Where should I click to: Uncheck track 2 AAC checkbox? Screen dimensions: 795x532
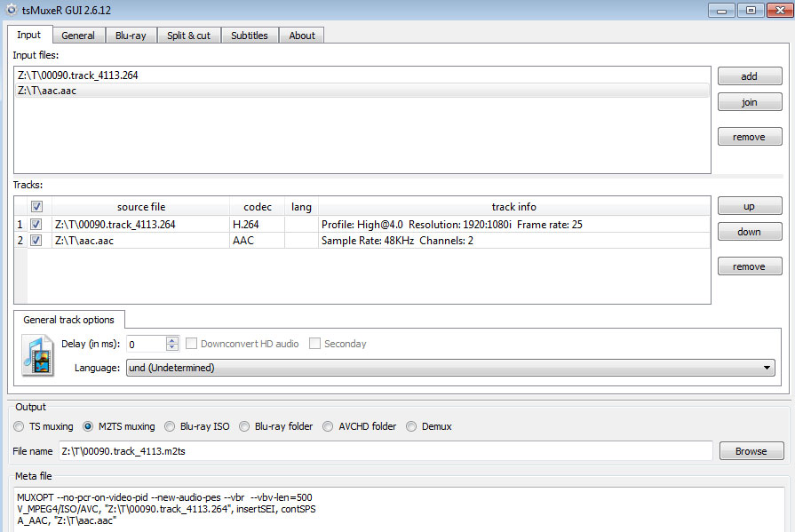(36, 241)
